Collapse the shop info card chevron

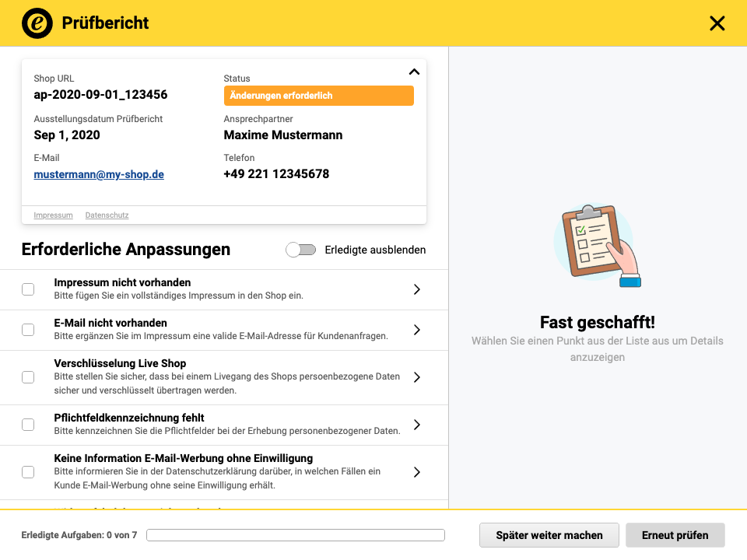(x=414, y=72)
